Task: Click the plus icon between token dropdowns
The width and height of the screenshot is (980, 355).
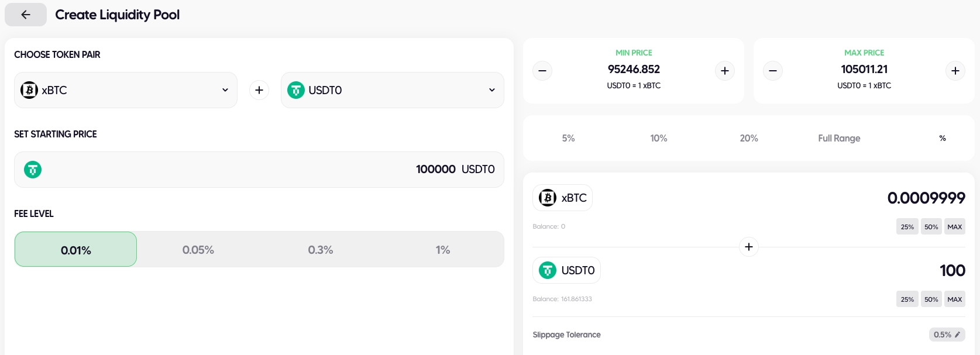Action: coord(259,90)
